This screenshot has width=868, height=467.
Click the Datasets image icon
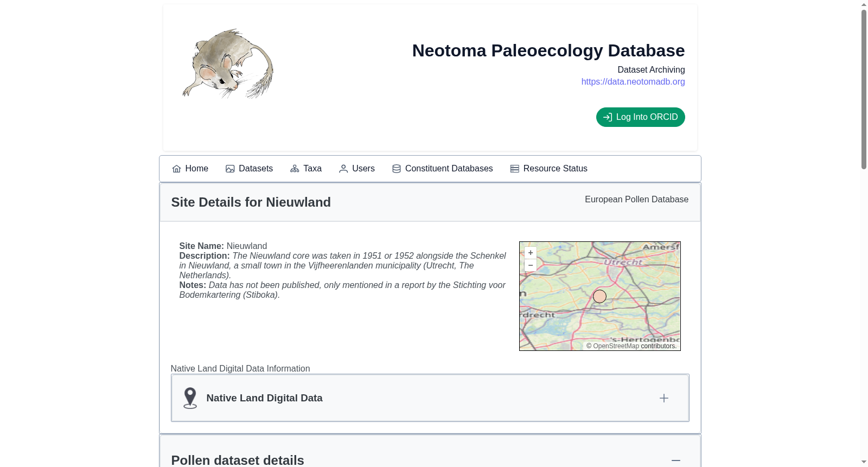(x=230, y=169)
